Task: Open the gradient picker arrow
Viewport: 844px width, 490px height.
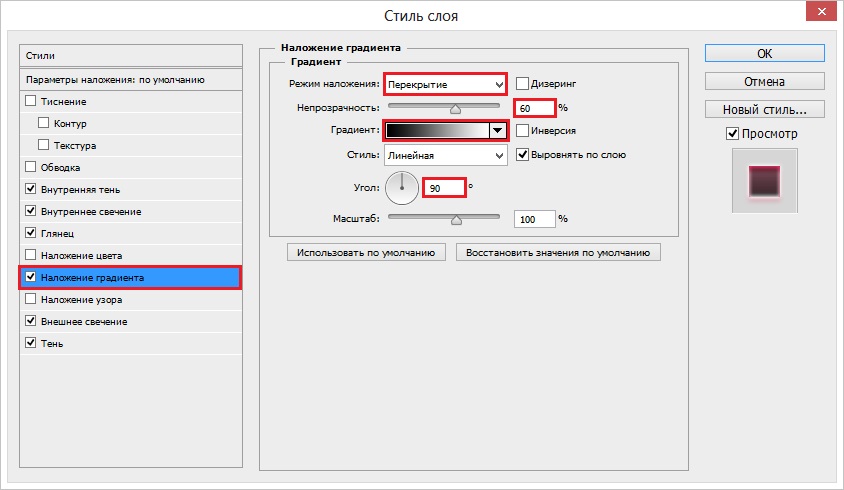Action: (497, 130)
